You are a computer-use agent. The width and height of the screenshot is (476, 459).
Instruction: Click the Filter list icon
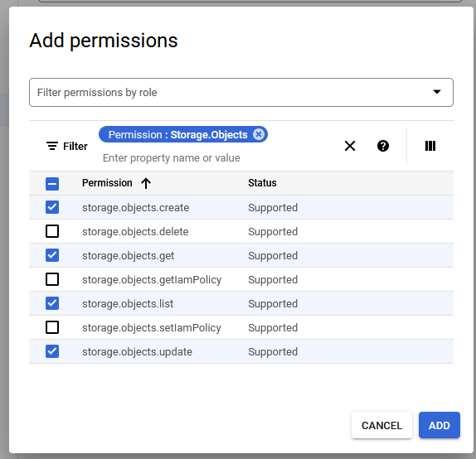52,146
